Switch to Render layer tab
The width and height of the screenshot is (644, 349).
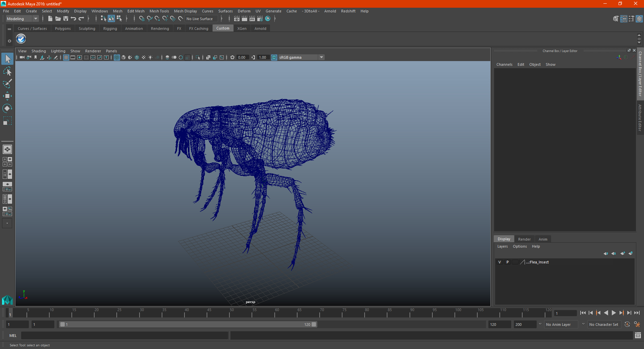point(524,239)
